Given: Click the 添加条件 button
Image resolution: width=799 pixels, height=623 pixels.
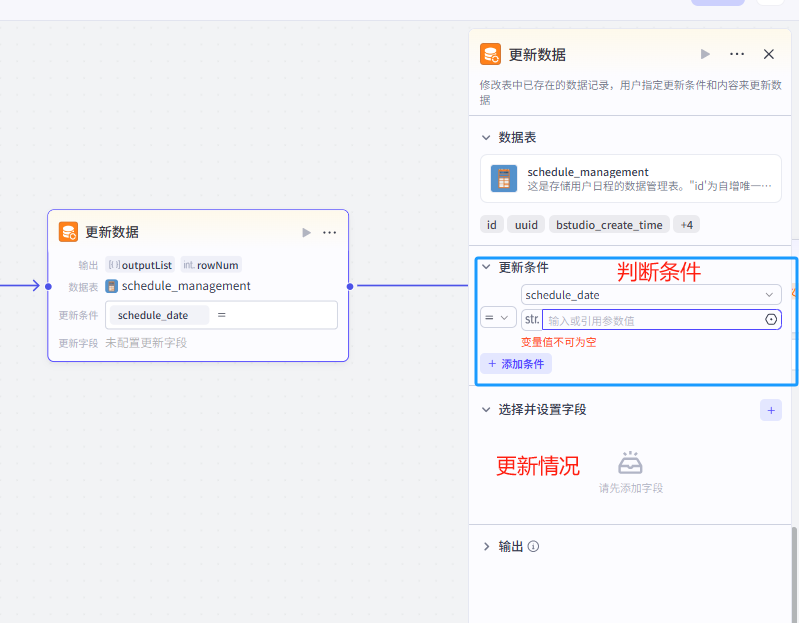Looking at the screenshot, I should pyautogui.click(x=516, y=364).
